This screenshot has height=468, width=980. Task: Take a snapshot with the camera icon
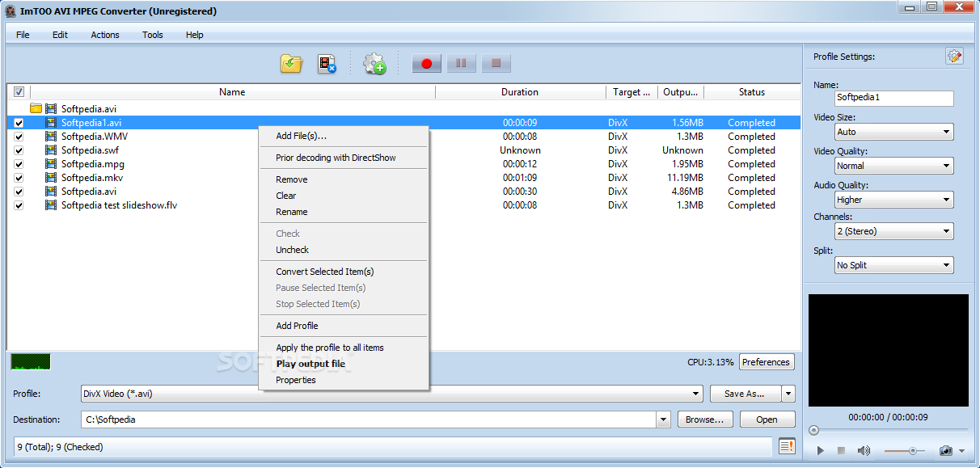pyautogui.click(x=945, y=450)
